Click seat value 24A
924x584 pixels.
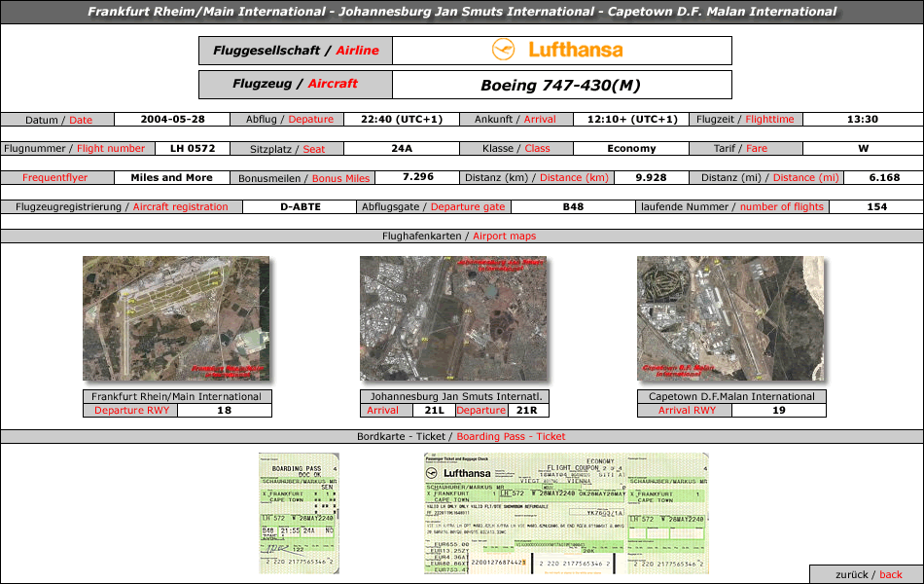pyautogui.click(x=402, y=149)
